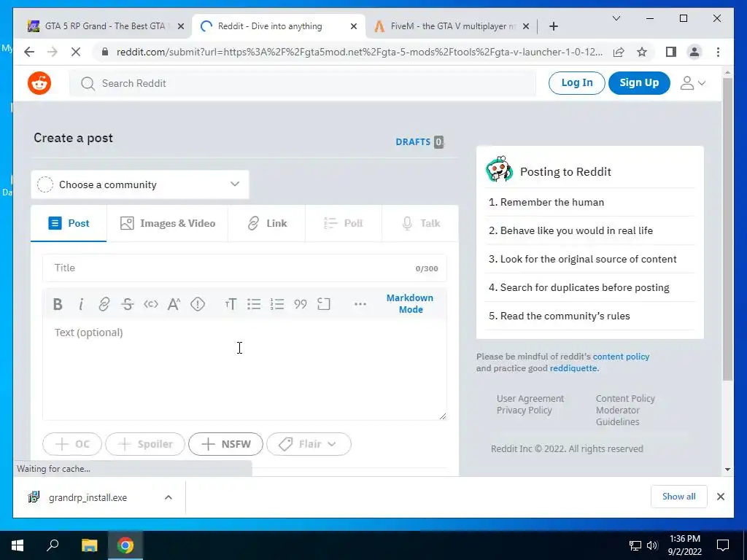Open a new browser tab

(553, 26)
